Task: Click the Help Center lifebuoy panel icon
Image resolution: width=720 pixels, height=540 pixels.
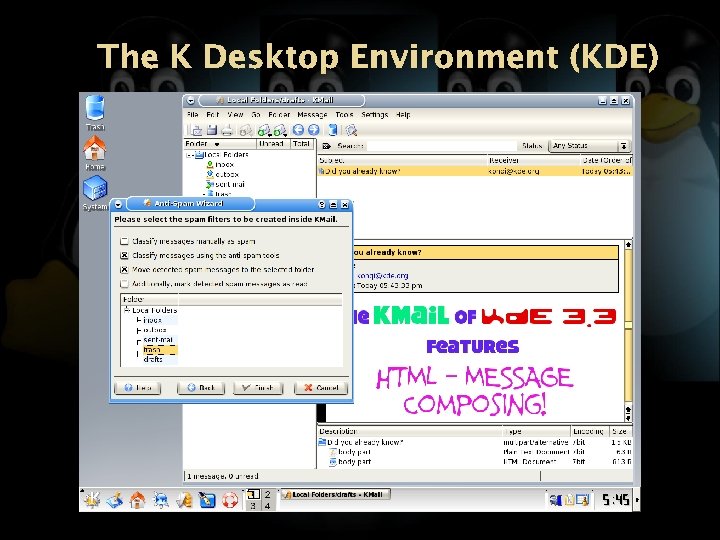Action: (230, 500)
